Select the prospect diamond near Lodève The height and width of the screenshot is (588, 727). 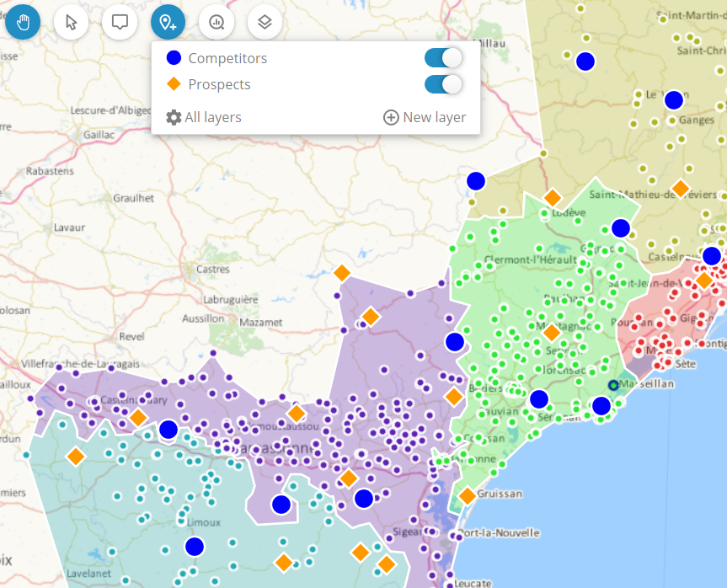(553, 197)
